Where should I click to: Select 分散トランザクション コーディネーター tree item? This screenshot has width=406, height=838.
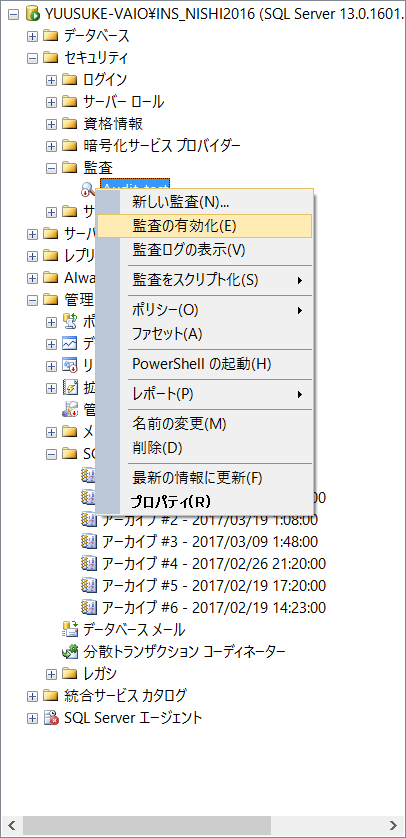(184, 651)
